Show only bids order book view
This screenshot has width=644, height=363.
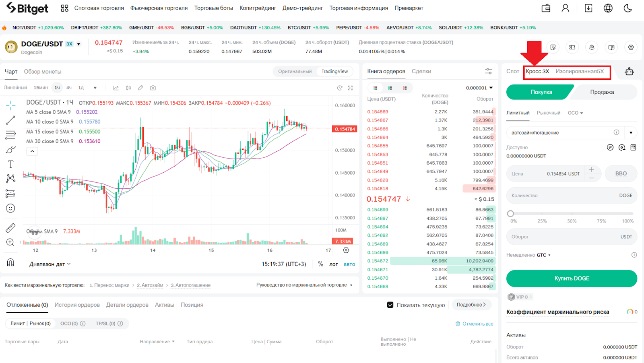click(x=390, y=88)
